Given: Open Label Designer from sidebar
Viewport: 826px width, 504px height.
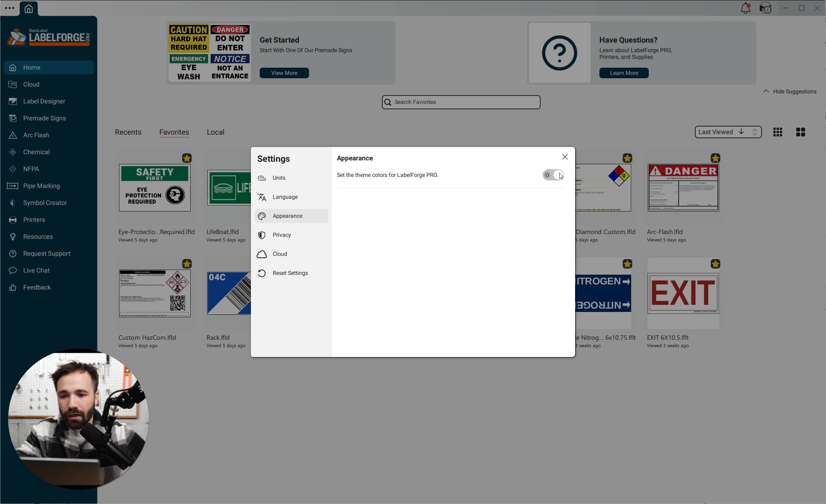Looking at the screenshot, I should [x=49, y=101].
